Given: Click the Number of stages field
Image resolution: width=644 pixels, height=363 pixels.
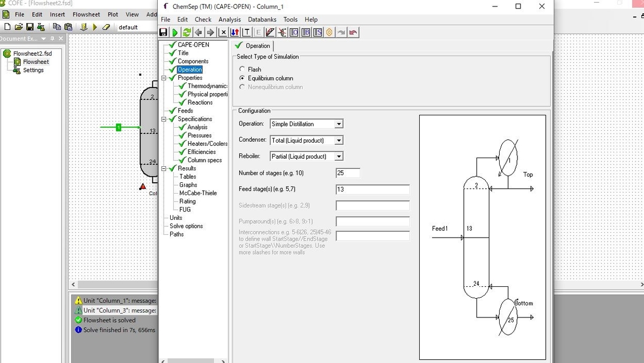Looking at the screenshot, I should 348,173.
